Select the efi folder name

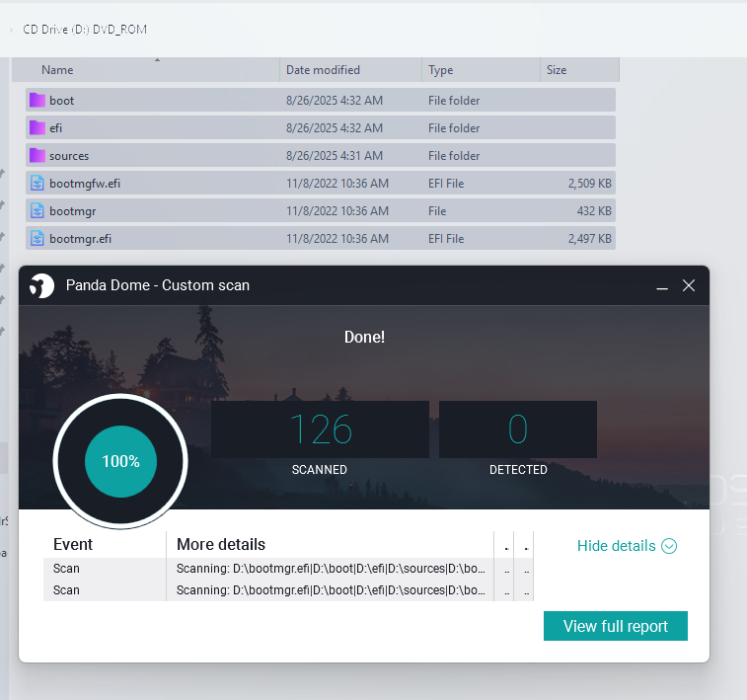pyautogui.click(x=55, y=128)
